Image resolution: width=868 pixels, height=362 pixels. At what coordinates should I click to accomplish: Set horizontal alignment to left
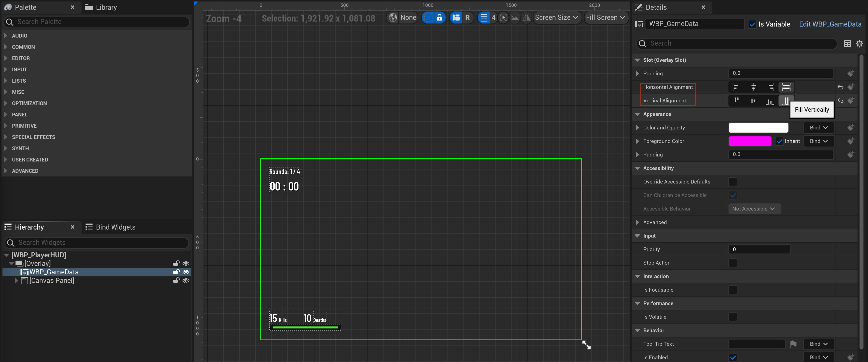pos(736,87)
